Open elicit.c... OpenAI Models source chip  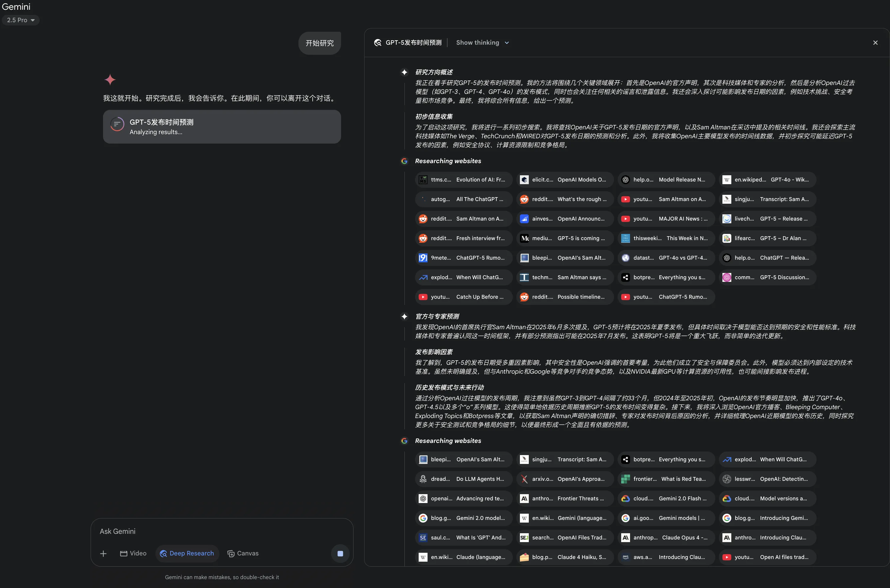click(x=565, y=180)
